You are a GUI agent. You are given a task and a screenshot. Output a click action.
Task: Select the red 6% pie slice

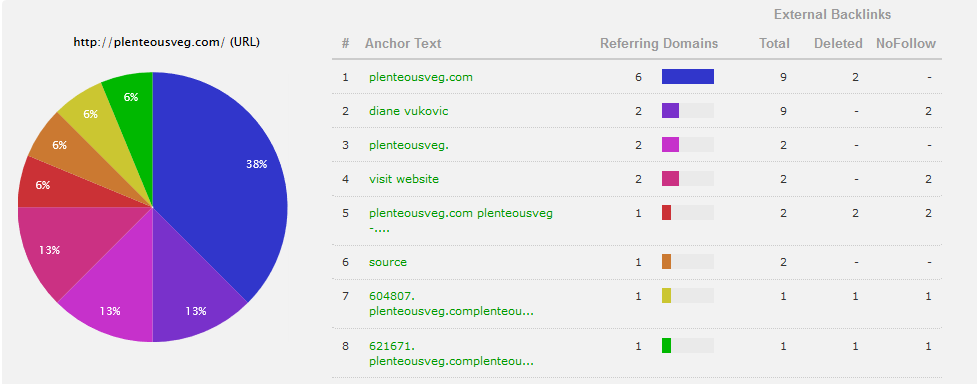[47, 185]
